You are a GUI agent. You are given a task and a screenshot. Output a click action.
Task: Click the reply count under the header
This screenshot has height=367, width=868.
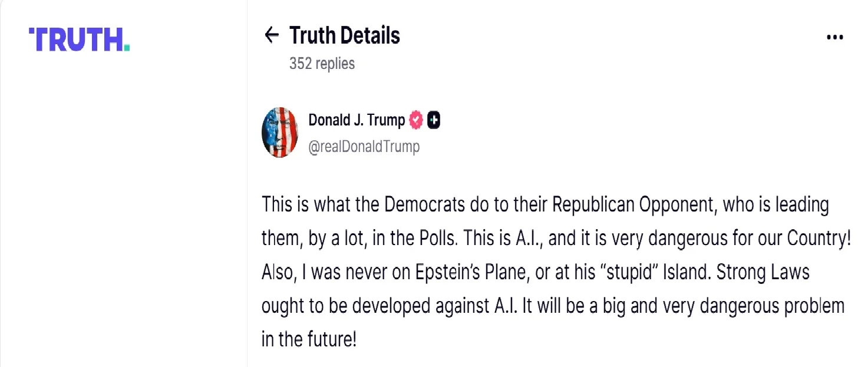coord(321,63)
